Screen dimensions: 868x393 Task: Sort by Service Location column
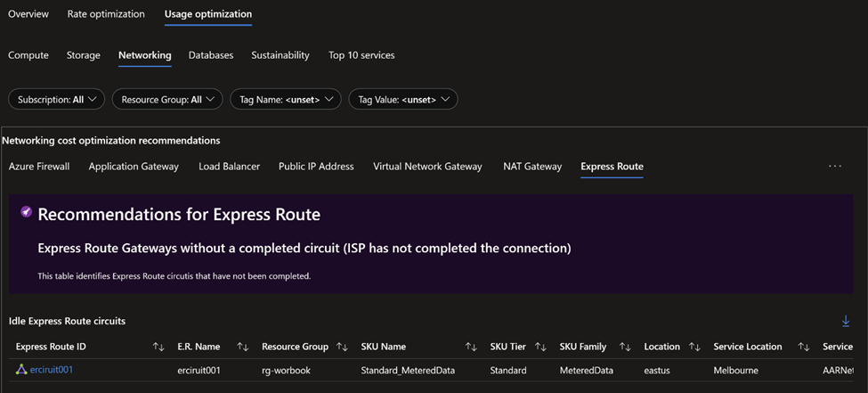click(x=804, y=347)
